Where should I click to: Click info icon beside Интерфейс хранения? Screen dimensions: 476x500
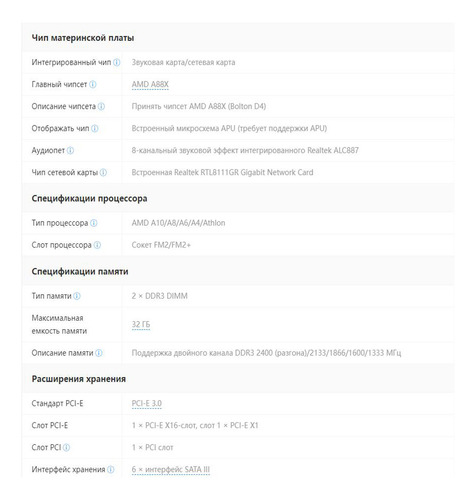click(110, 469)
